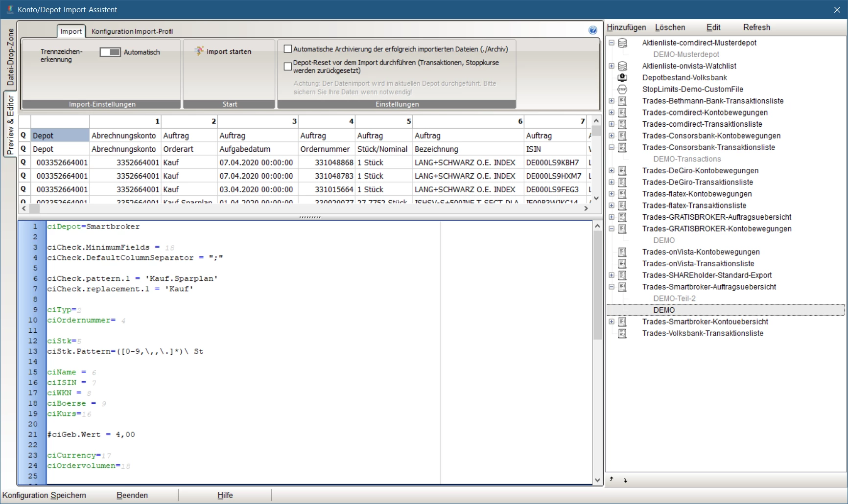This screenshot has width=848, height=504.
Task: Expand the Trades-Consorsbank-Kontobewegungen node
Action: pyautogui.click(x=612, y=136)
